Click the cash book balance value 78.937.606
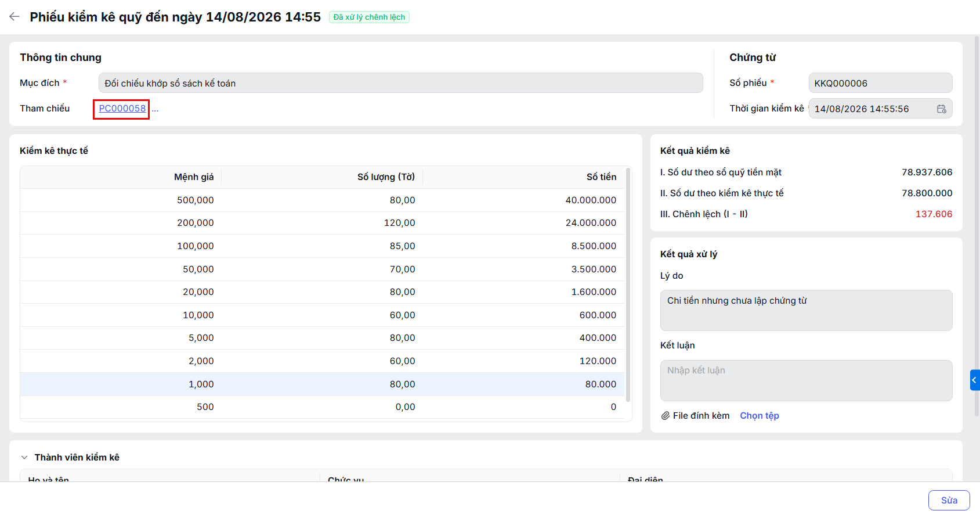Screen dimensions: 980x518 click(927, 172)
